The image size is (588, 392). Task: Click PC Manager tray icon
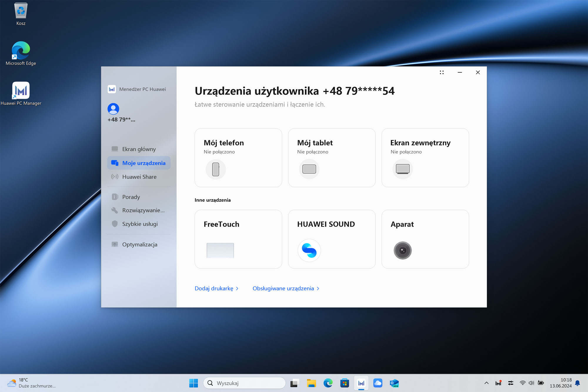click(498, 383)
